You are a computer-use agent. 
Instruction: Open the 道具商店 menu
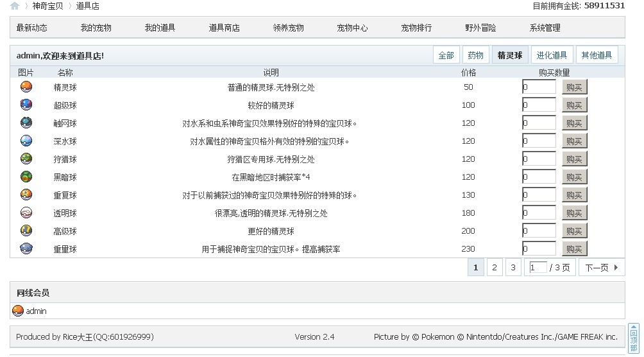tap(224, 28)
